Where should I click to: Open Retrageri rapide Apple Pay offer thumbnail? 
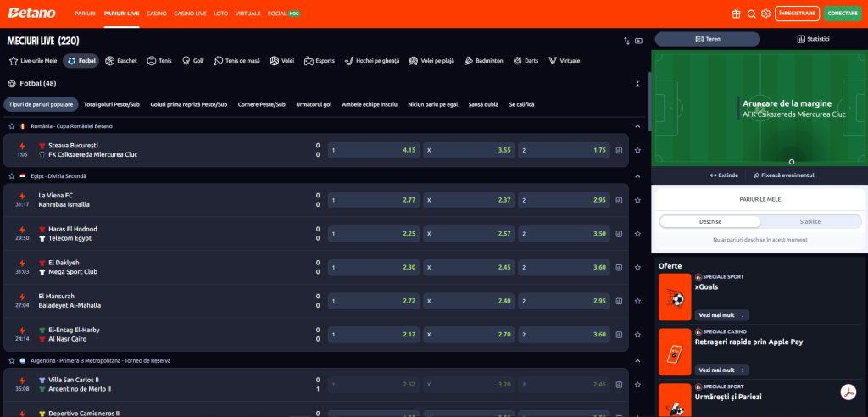coord(675,353)
